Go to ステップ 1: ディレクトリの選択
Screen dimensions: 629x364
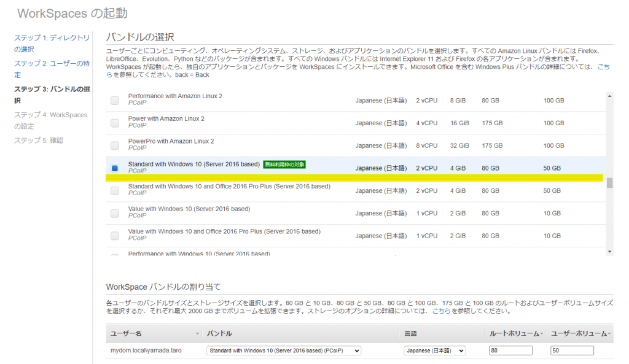point(52,44)
